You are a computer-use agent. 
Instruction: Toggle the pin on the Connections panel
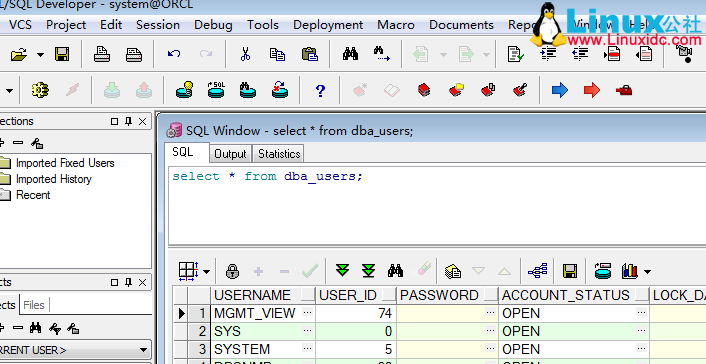click(x=128, y=121)
